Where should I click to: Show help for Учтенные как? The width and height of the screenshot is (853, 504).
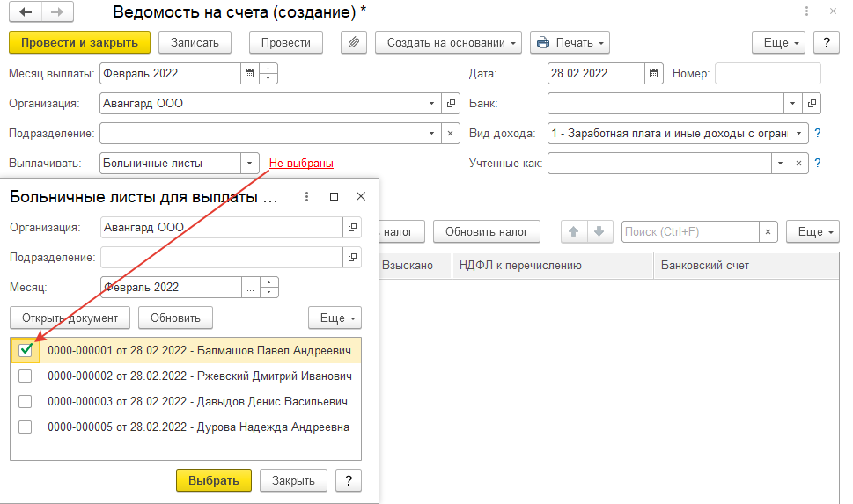tap(817, 163)
